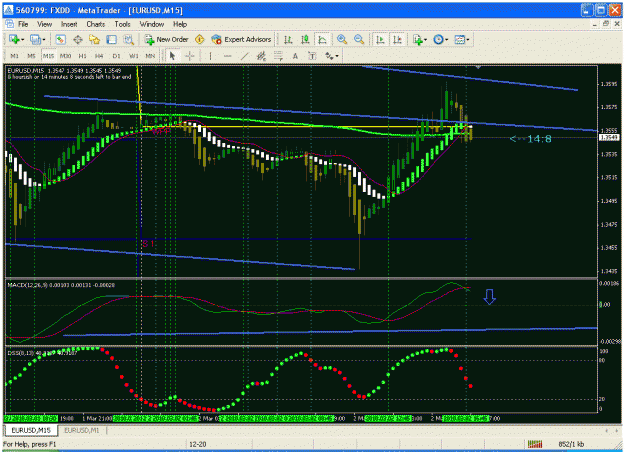Switch timeframe to D1
625x452 pixels.
click(x=116, y=56)
